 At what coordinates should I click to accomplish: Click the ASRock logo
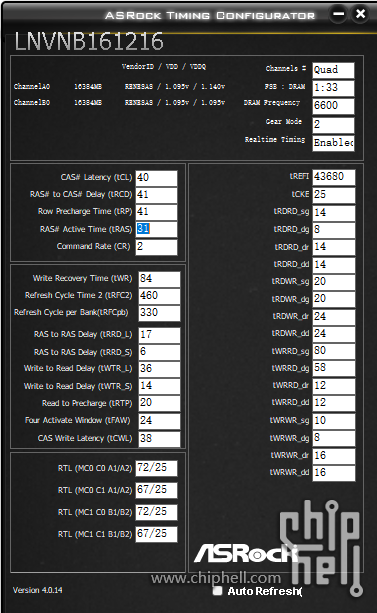246,553
